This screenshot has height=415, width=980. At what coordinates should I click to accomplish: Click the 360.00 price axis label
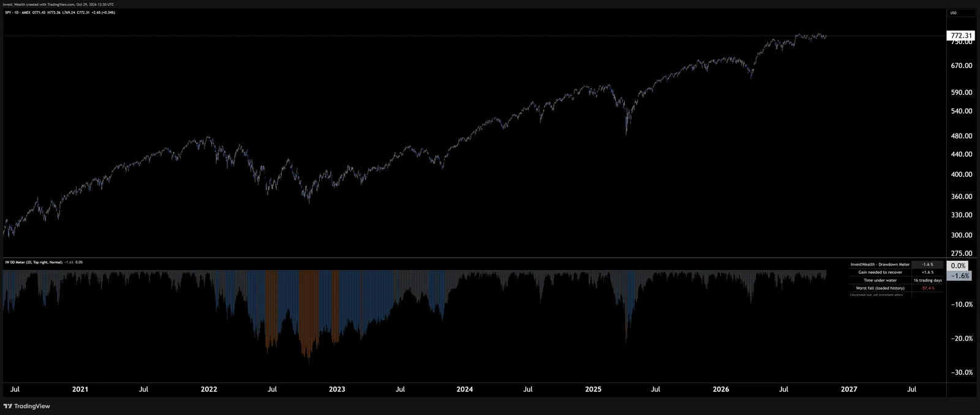[962, 196]
